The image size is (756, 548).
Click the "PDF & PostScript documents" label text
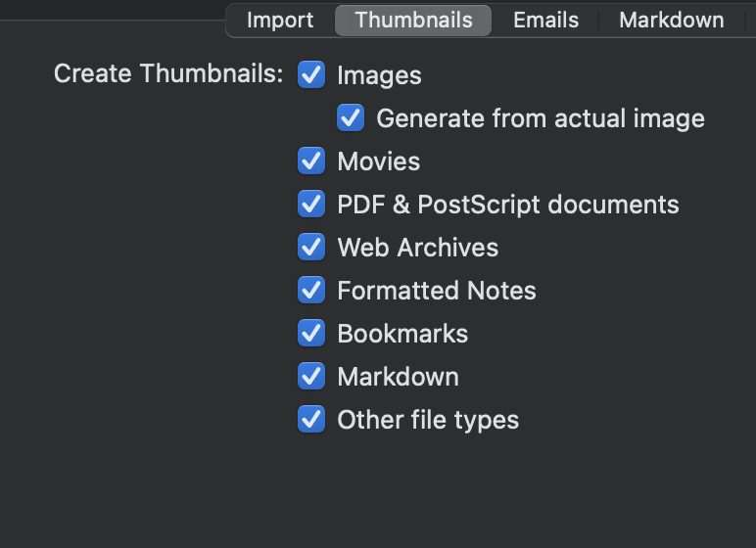(x=507, y=205)
